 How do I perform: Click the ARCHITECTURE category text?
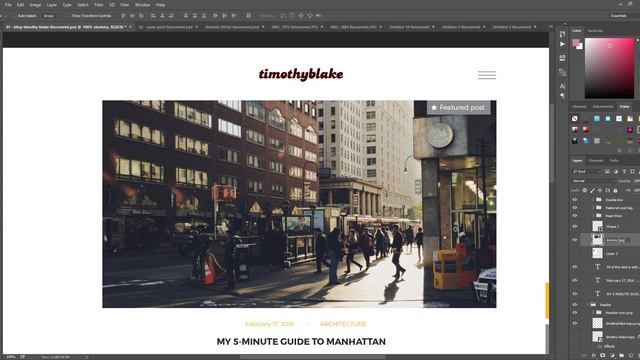(343, 324)
